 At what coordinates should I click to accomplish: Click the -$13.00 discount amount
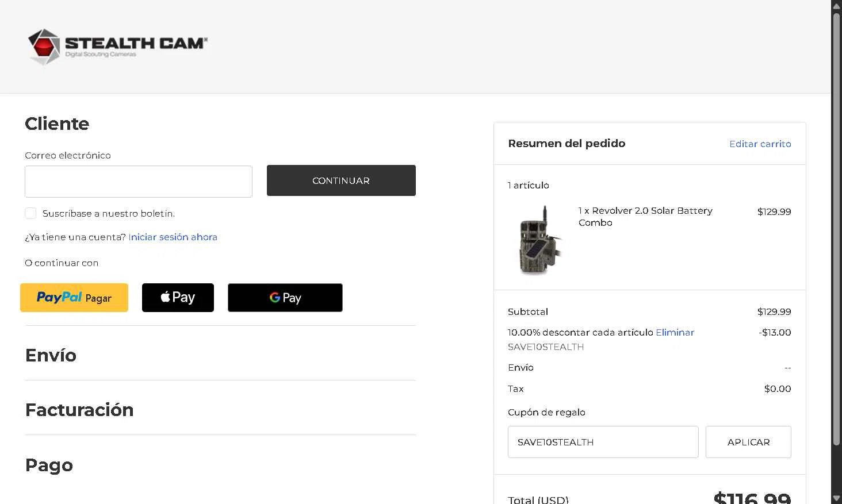click(775, 332)
